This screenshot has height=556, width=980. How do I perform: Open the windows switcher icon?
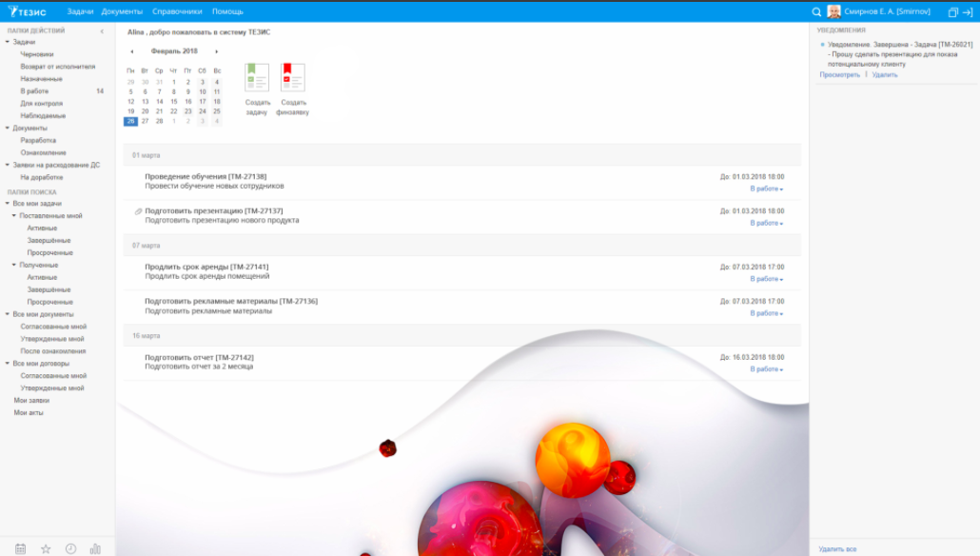coord(952,11)
